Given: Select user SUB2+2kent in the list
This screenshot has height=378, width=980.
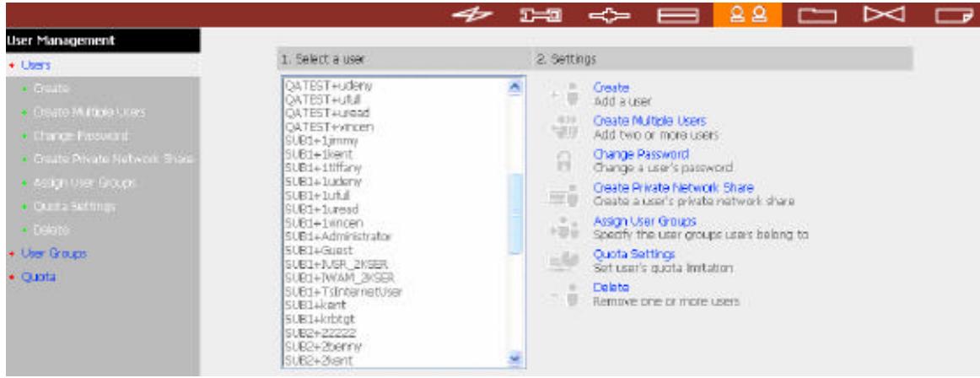Looking at the screenshot, I should click(319, 360).
